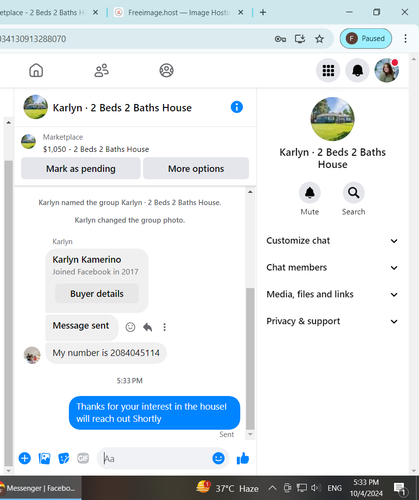This screenshot has width=419, height=500.
Task: Click the ENG language indicator
Action: (x=334, y=488)
